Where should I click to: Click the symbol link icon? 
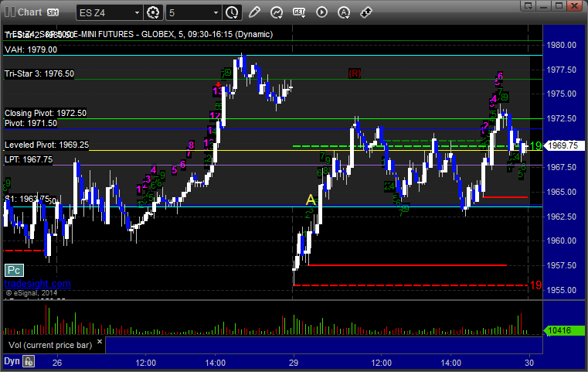click(366, 12)
